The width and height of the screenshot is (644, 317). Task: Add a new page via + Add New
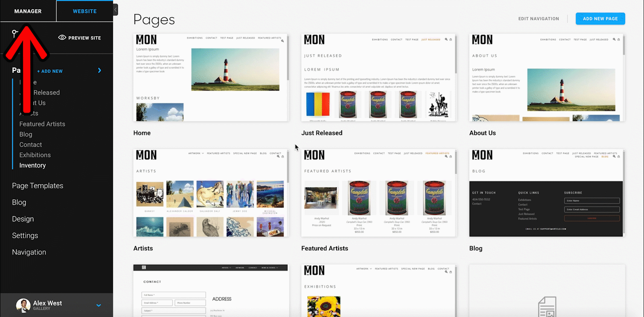[x=50, y=71]
